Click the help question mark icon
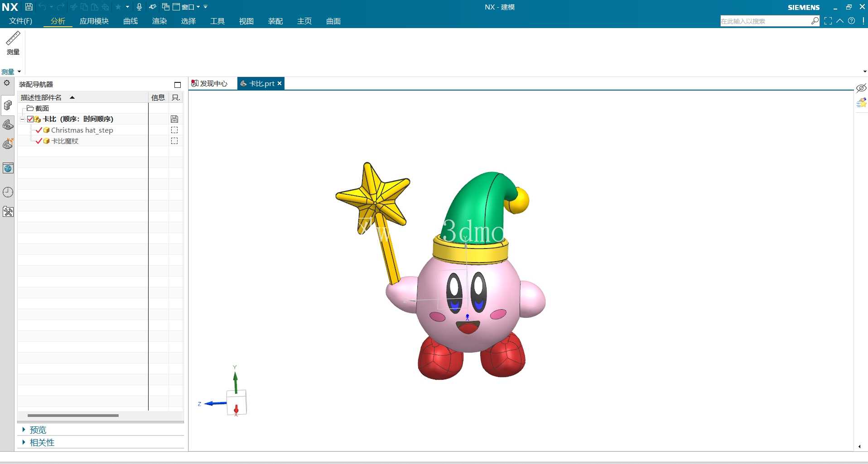This screenshot has height=464, width=868. point(852,21)
